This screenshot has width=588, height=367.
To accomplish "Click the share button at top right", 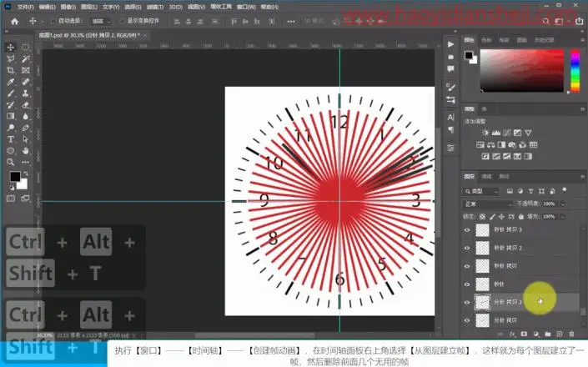I will click(580, 22).
